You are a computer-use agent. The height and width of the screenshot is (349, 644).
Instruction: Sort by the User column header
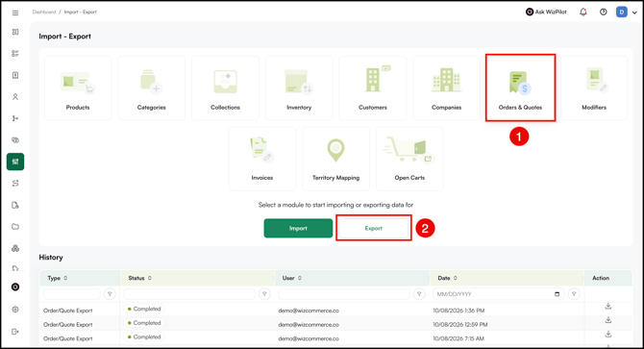(291, 278)
